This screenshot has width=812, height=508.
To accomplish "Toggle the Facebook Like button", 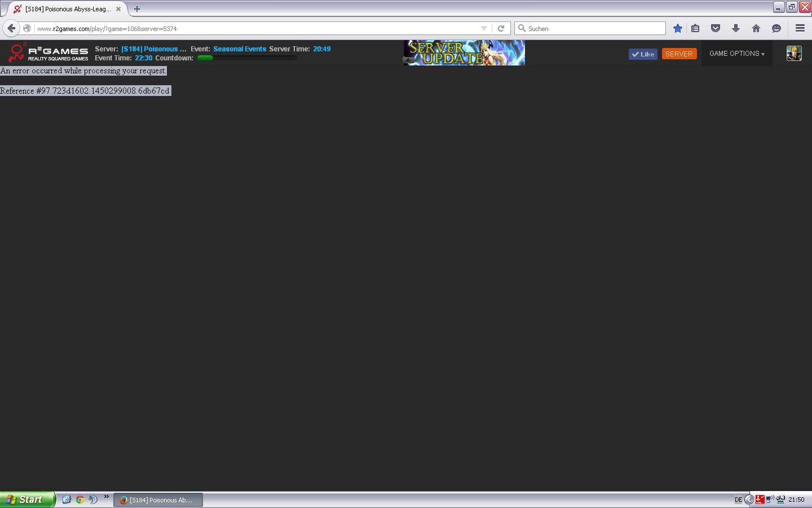I will [643, 54].
